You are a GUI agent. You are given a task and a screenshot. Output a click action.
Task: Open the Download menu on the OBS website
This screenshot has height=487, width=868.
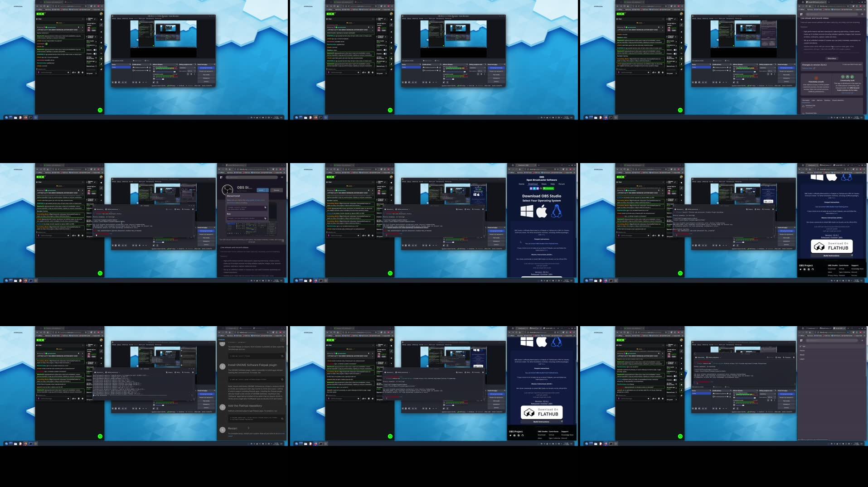[x=533, y=184]
